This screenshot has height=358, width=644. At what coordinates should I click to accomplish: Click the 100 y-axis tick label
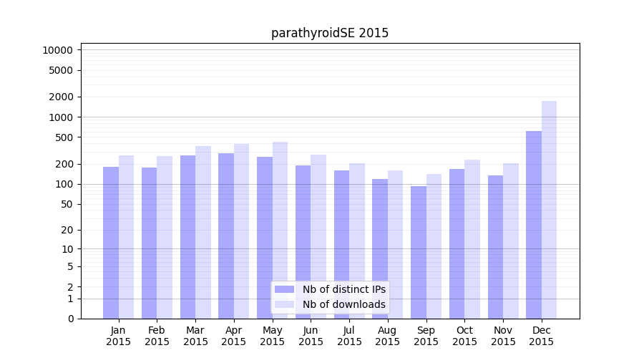[64, 184]
